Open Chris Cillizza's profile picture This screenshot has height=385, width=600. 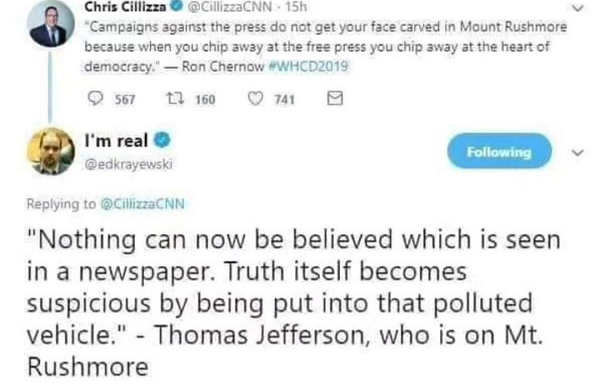point(51,24)
